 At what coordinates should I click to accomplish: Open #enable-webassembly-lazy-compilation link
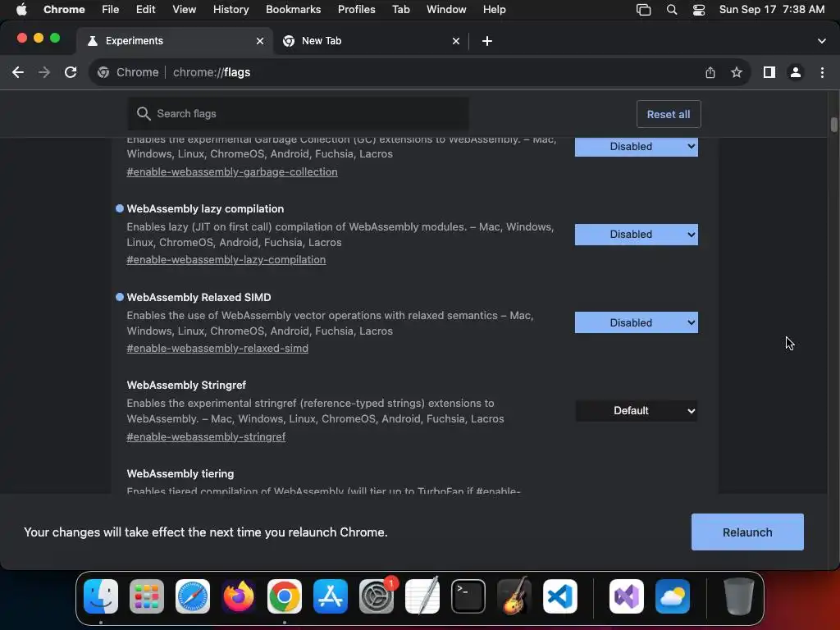tap(226, 260)
